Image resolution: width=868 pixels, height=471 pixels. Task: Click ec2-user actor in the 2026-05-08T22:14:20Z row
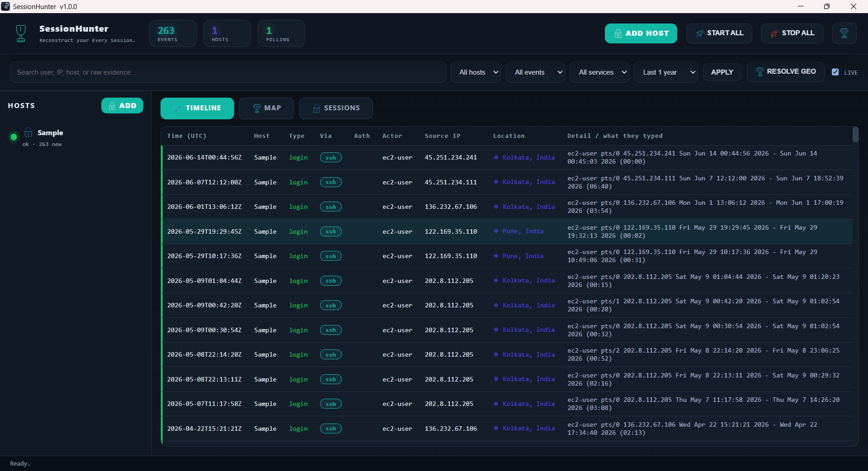tap(397, 355)
